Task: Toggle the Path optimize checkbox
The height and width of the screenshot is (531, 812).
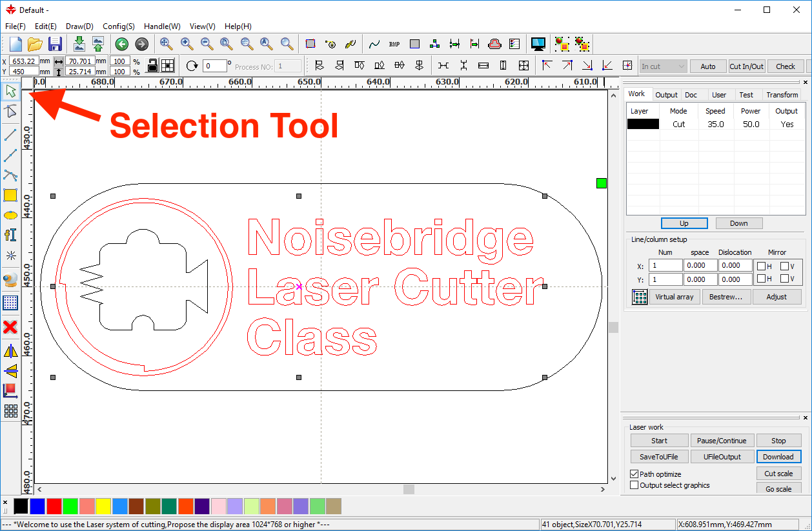Action: coord(634,474)
